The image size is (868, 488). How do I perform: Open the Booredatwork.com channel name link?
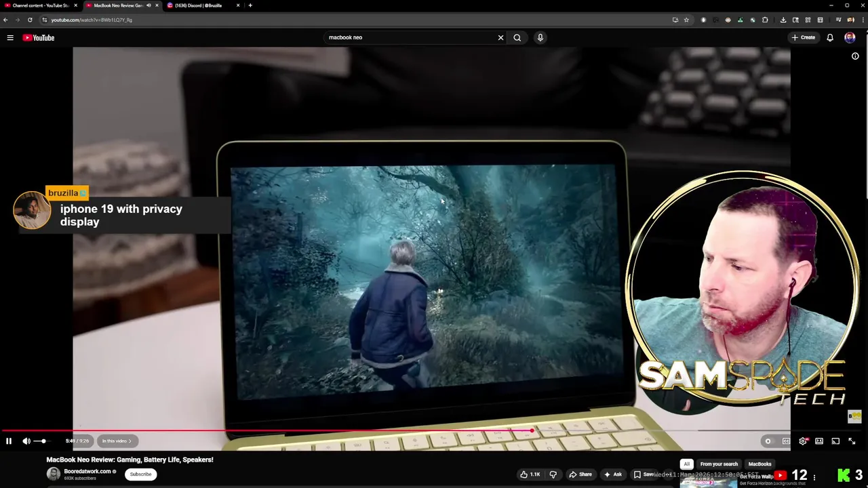pyautogui.click(x=87, y=472)
